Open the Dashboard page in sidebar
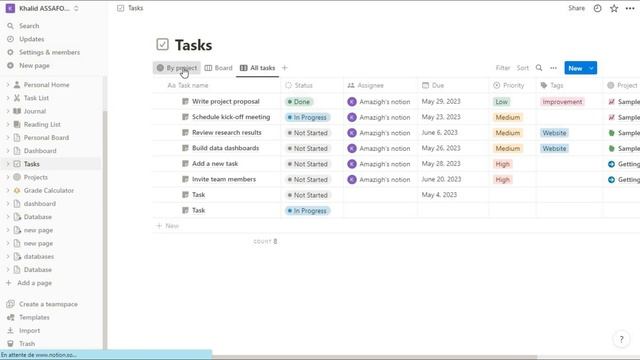Image resolution: width=640 pixels, height=360 pixels. click(x=40, y=151)
